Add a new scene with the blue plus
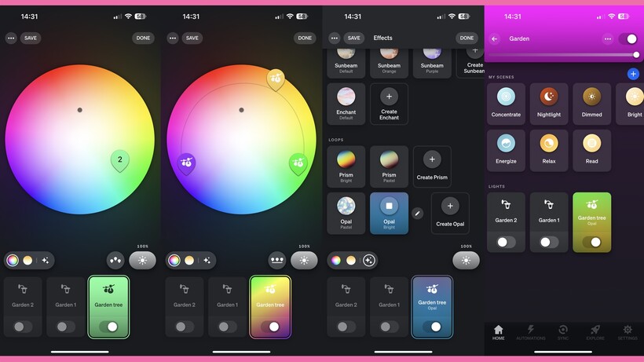The image size is (644, 362). coord(633,74)
